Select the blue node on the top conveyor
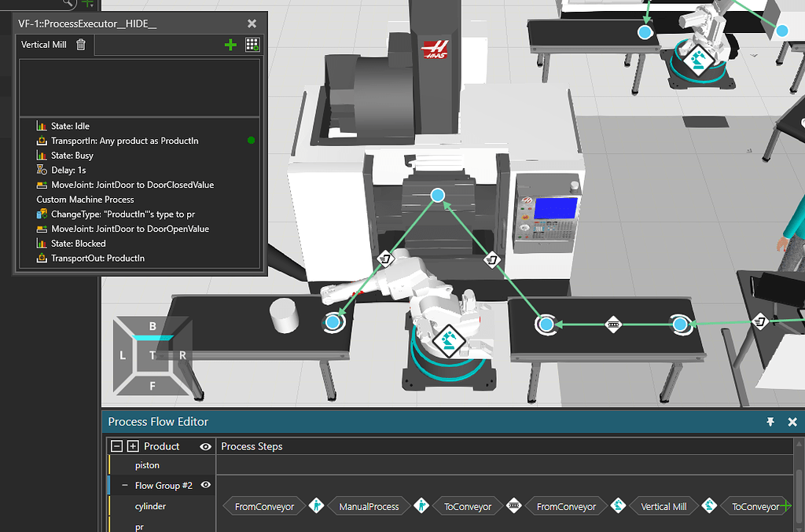805x532 pixels. click(x=645, y=32)
